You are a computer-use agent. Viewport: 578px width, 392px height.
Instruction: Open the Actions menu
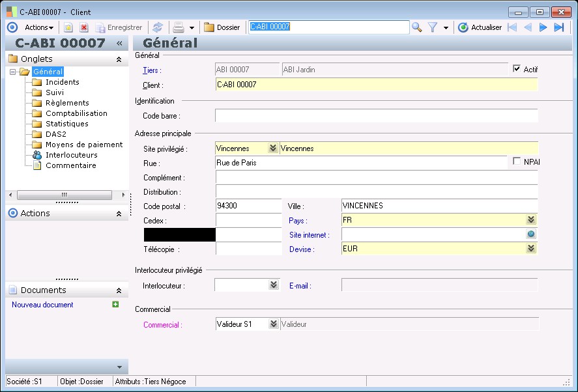38,27
